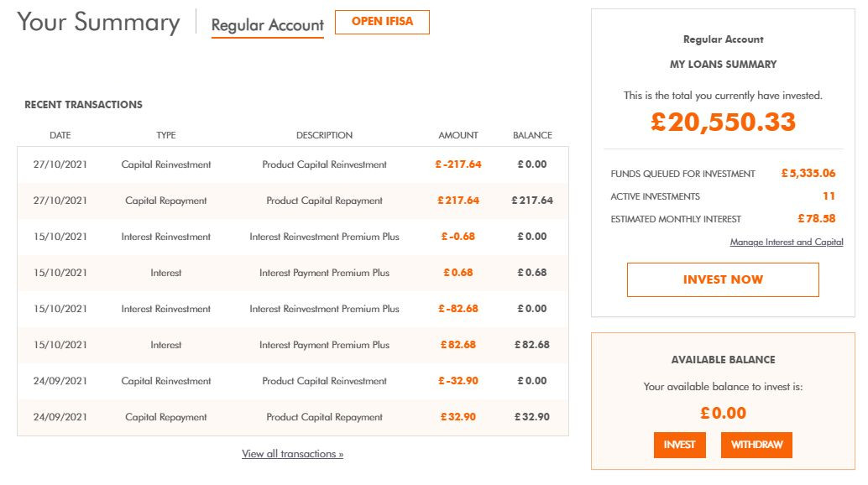
Task: Click the WITHDRAW button
Action: point(756,445)
